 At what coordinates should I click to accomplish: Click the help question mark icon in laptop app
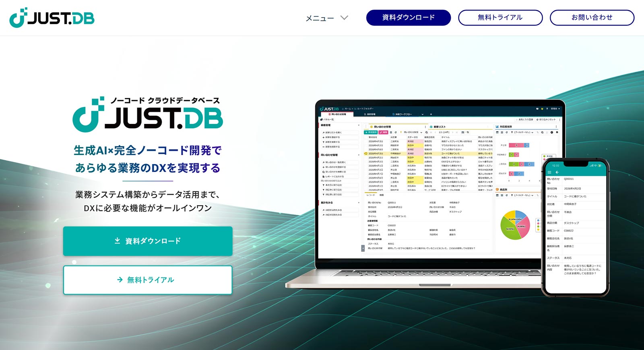tap(547, 109)
